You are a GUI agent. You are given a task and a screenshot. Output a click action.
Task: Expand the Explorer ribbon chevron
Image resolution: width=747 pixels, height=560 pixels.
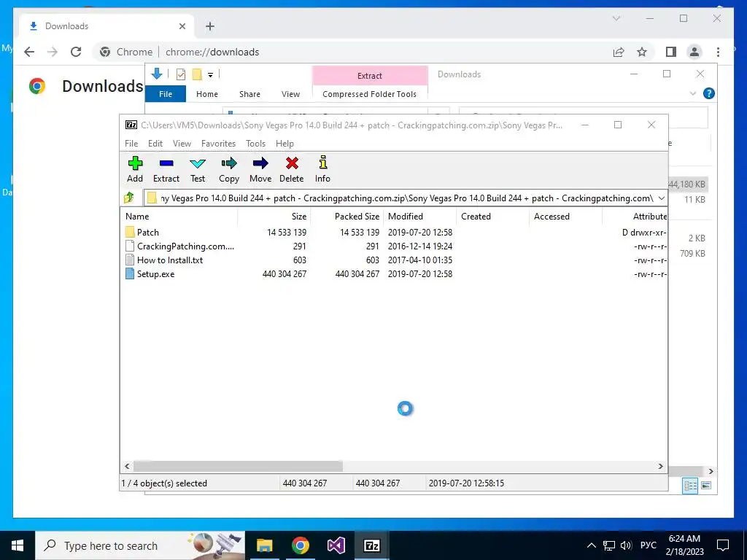[693, 94]
